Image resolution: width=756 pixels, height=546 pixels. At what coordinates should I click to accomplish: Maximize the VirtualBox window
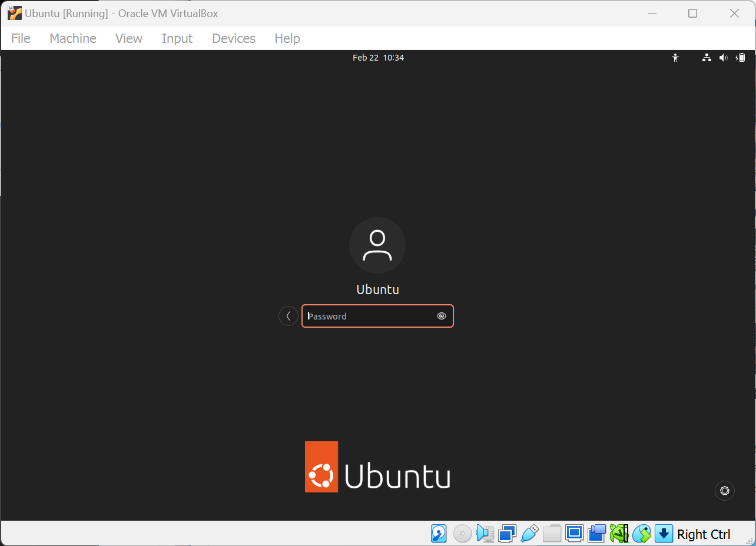click(x=692, y=13)
